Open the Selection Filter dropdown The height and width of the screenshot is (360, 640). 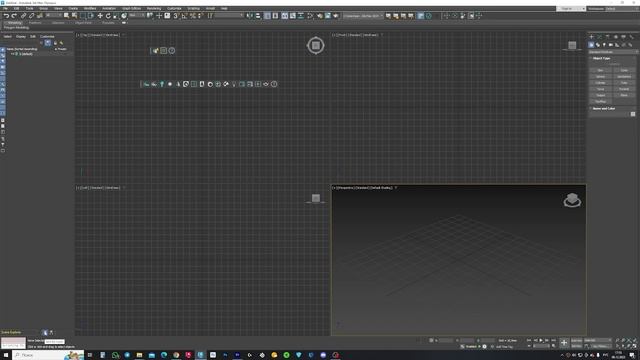(x=53, y=16)
